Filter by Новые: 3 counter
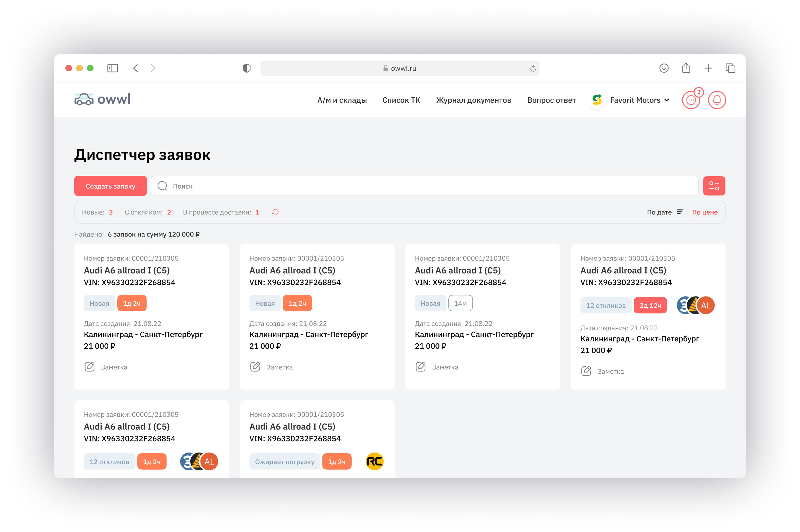800x532 pixels. coord(97,212)
